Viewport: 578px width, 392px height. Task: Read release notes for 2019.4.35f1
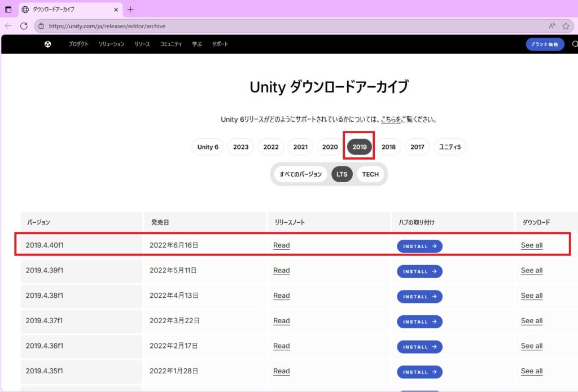[x=281, y=371]
